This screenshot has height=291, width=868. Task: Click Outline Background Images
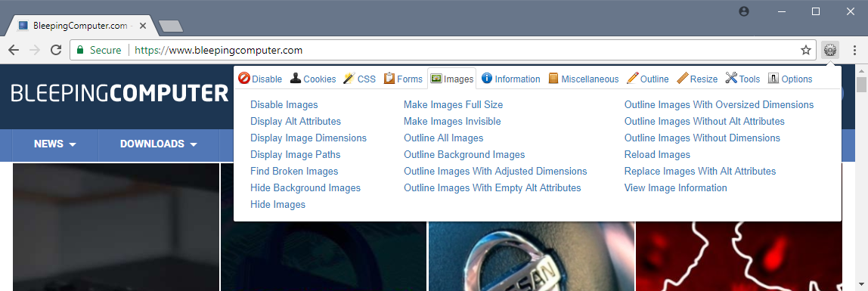[464, 154]
